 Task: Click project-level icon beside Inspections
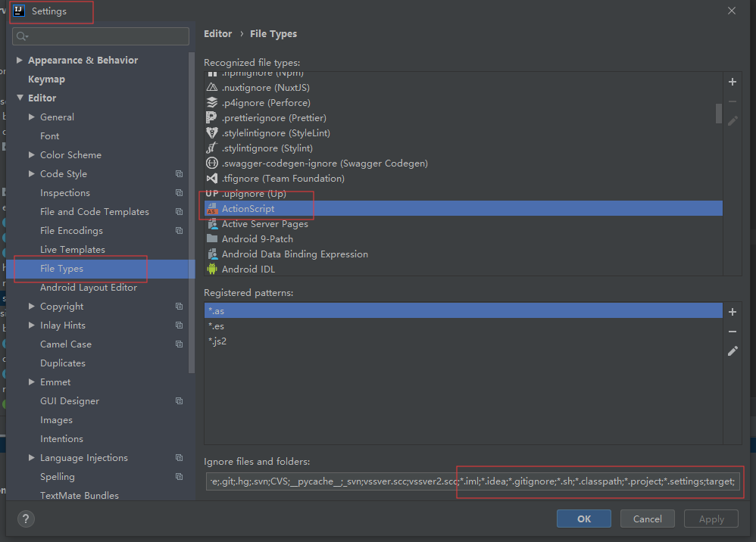(x=179, y=193)
